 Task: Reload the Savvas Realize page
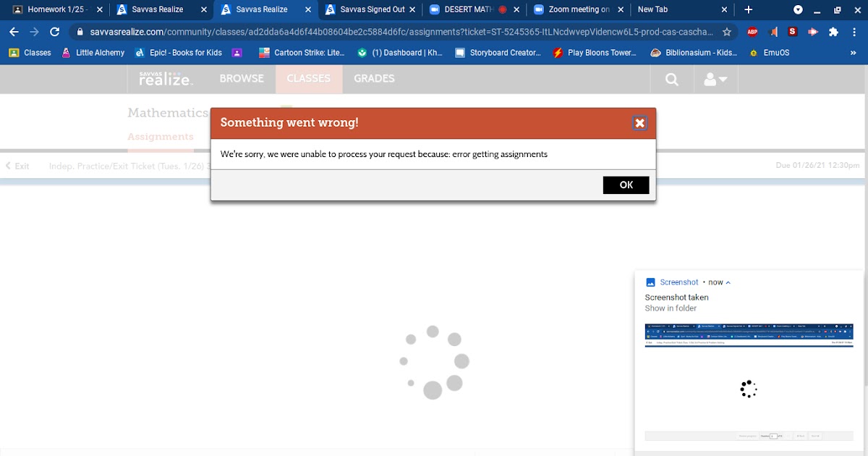coord(54,32)
